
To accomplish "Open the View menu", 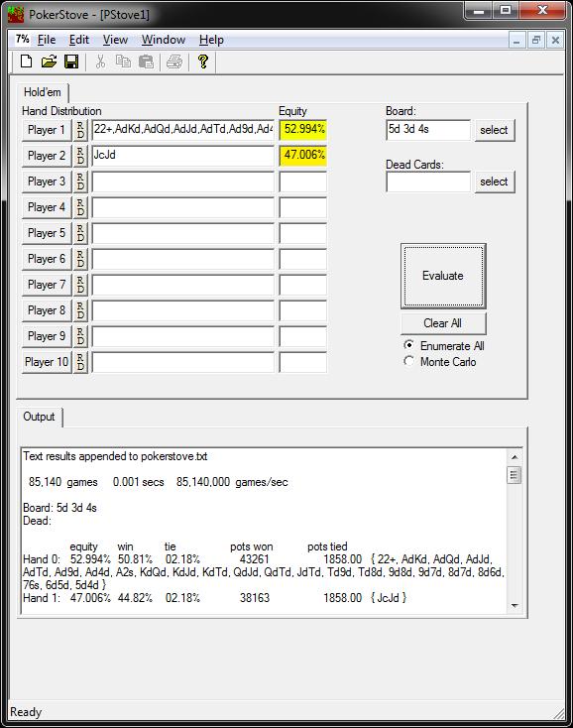I will coord(115,40).
